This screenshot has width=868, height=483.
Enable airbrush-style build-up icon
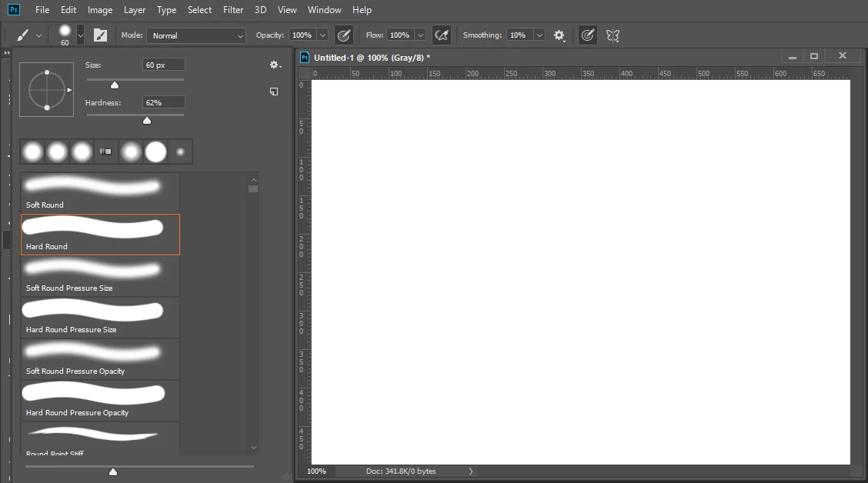pyautogui.click(x=442, y=35)
